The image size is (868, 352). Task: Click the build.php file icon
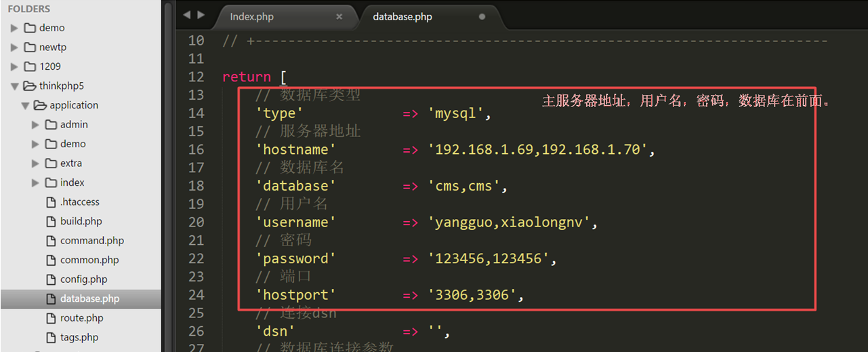coord(51,221)
